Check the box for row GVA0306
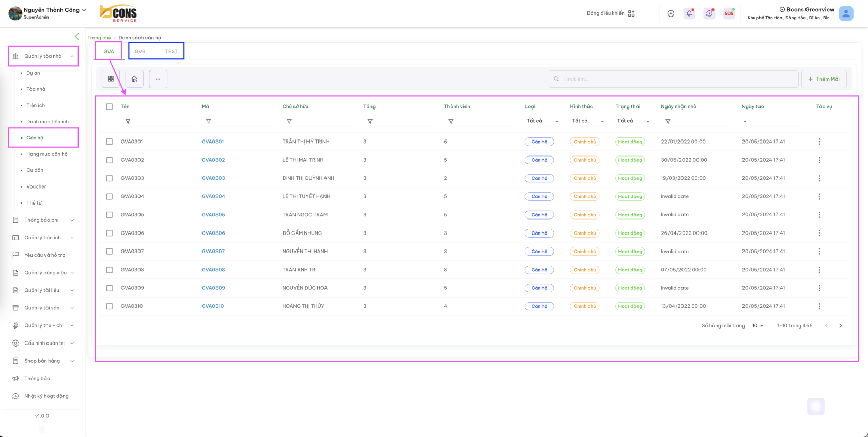Image resolution: width=868 pixels, height=437 pixels. point(110,233)
